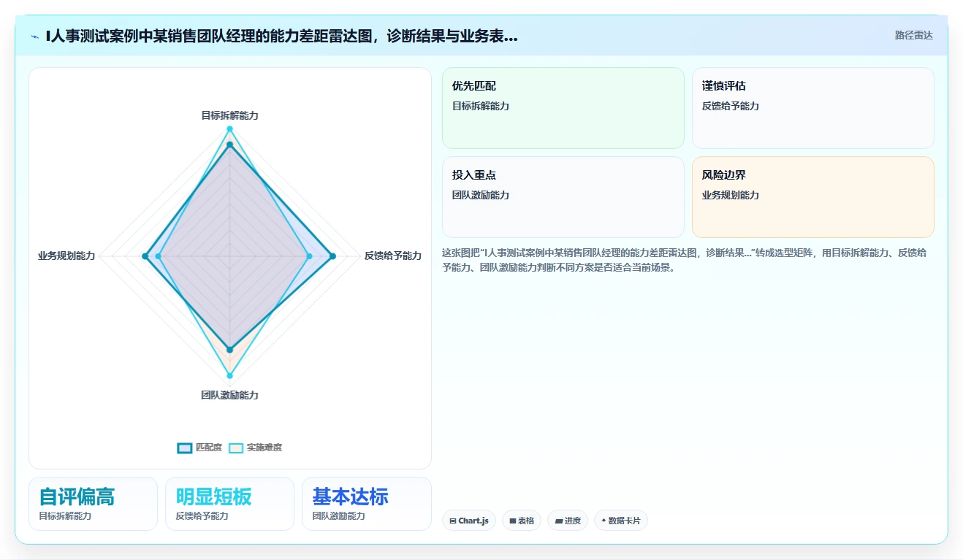Click the 团队激励能力 radar axis label
Screen dimensions: 963x560
pos(230,395)
